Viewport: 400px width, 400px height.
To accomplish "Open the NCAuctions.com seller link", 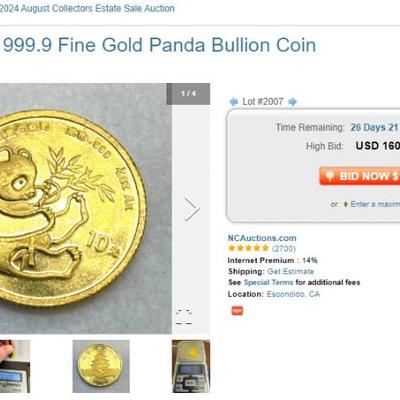I will click(262, 238).
